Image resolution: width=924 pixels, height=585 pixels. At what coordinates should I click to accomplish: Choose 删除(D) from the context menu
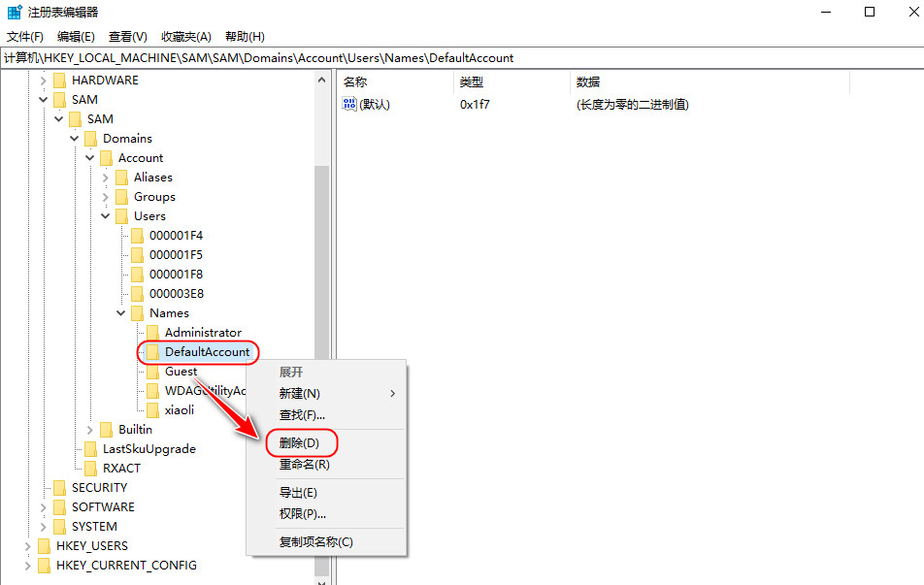pyautogui.click(x=300, y=442)
